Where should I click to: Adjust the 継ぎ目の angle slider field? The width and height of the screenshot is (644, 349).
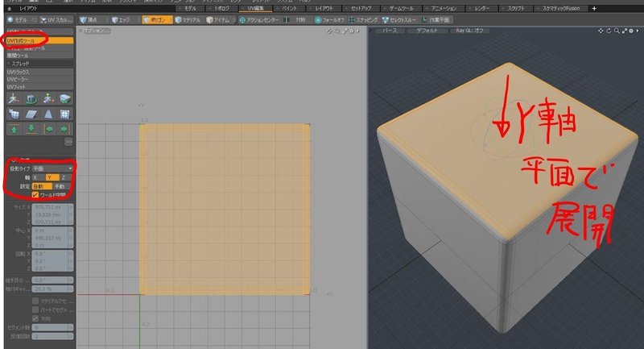52,280
